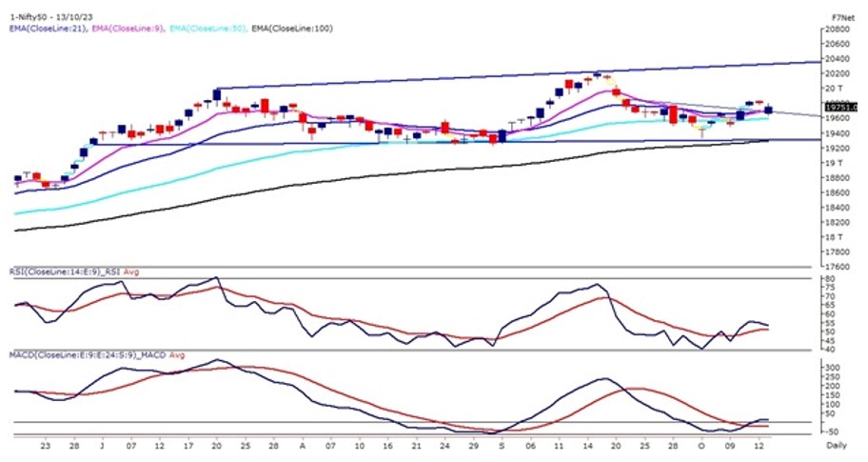Click the Avg label in MACD panel
The width and height of the screenshot is (868, 462).
(x=177, y=355)
